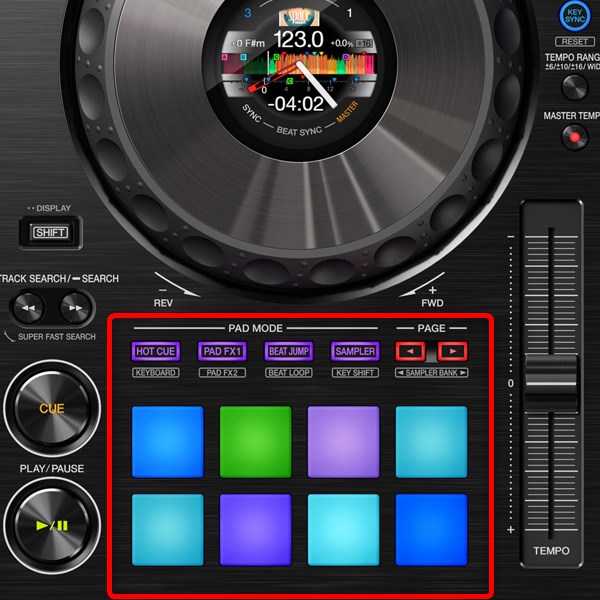Tap the cyan top-right performance pad
The image size is (600, 600).
(432, 442)
